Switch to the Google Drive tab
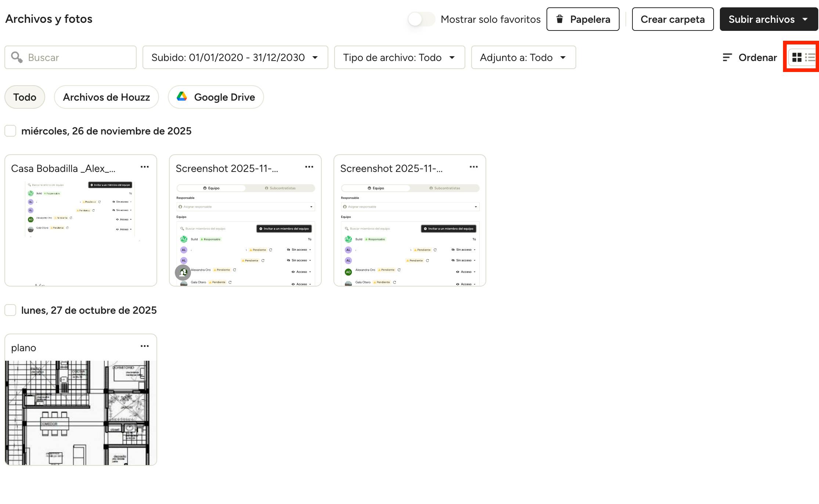The height and width of the screenshot is (504, 819). point(216,97)
